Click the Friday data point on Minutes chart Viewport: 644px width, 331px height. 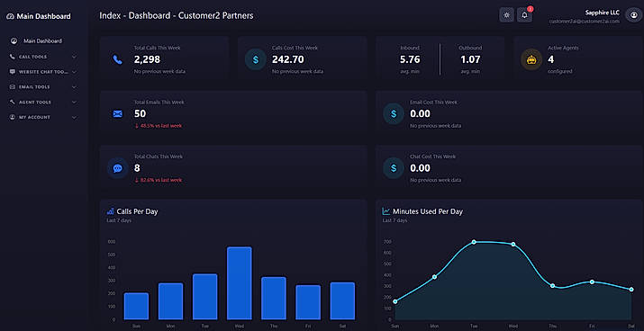tap(592, 282)
